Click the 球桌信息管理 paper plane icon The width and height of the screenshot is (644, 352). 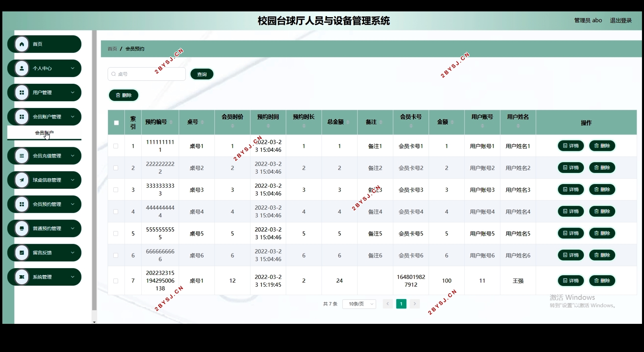click(22, 180)
